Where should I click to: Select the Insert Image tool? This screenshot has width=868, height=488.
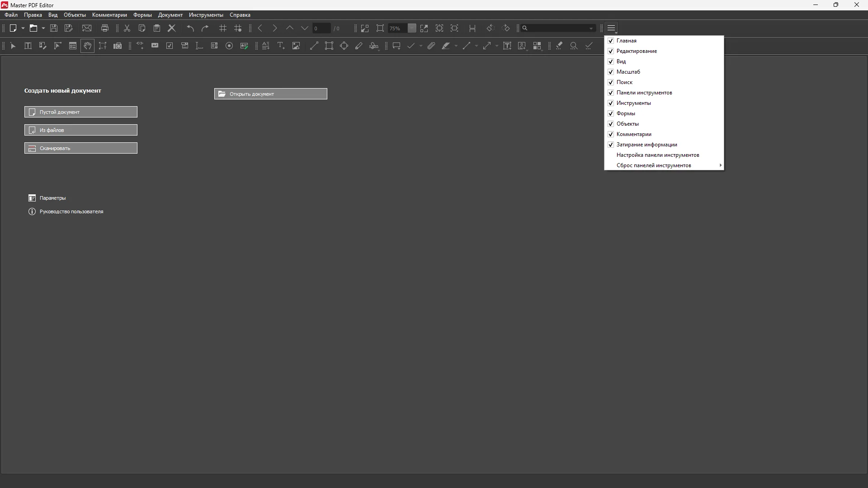click(296, 46)
